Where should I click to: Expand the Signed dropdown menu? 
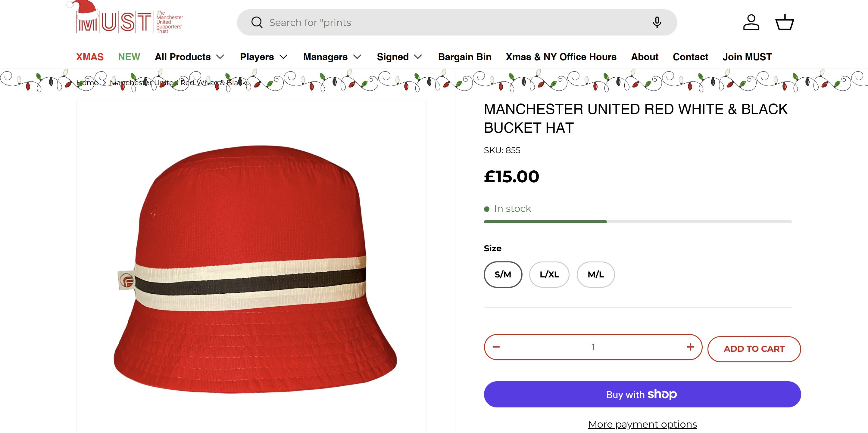399,57
